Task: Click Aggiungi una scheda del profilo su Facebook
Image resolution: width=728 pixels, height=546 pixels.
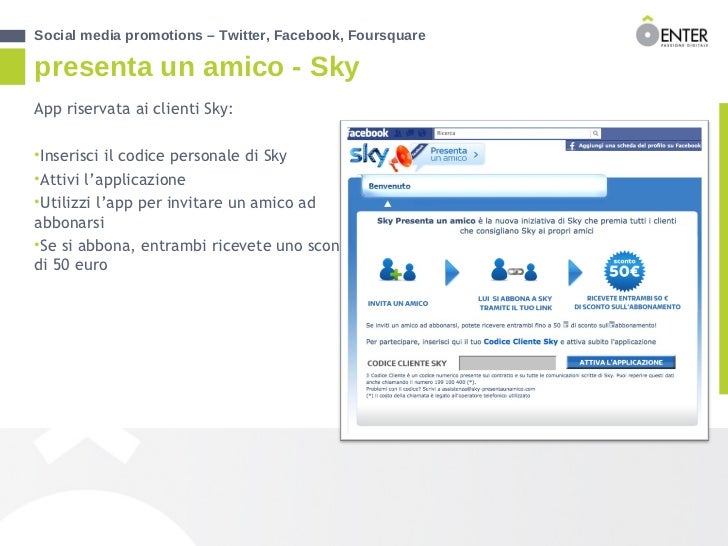Action: pos(633,146)
